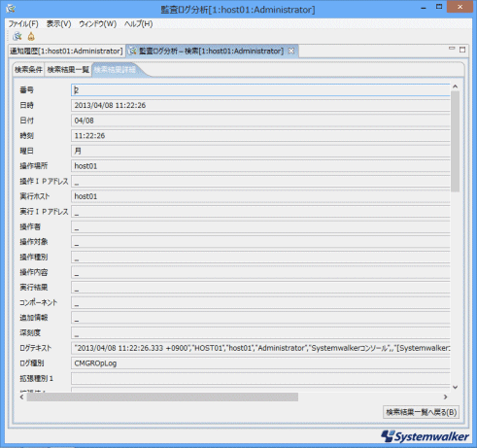Click the 追加情報 field
Viewport: 477px width, 448px height.
click(260, 318)
